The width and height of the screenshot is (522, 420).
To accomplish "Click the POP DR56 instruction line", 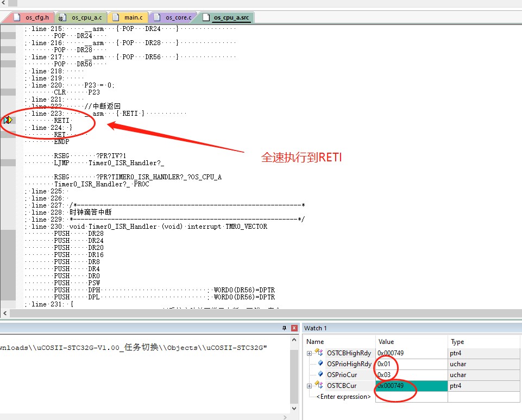I will 73,64.
